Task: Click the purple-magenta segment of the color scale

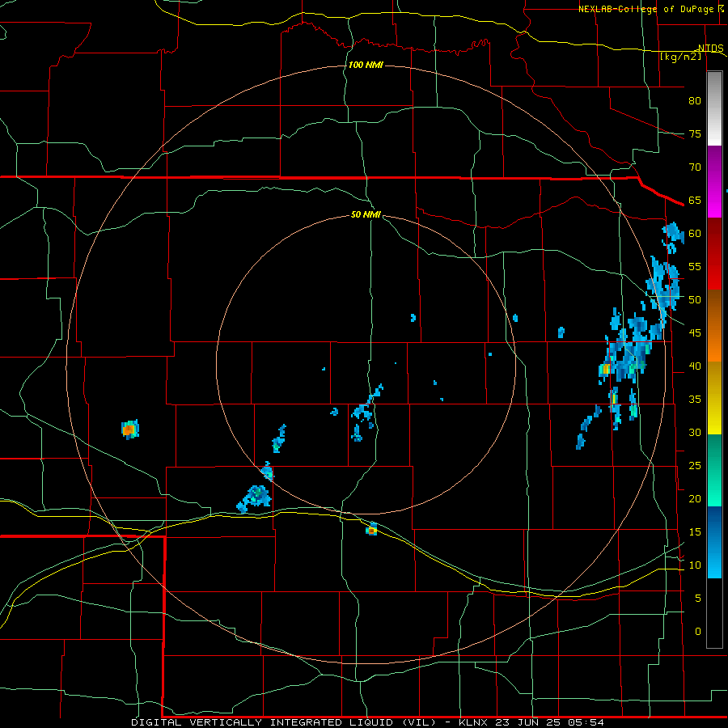Action: [x=714, y=182]
